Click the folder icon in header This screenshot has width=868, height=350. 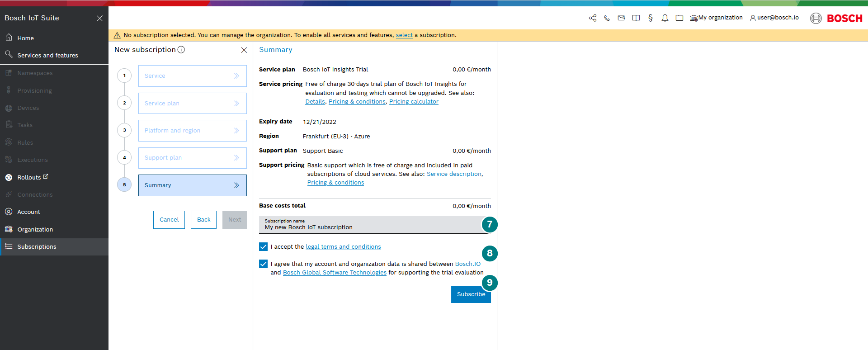coord(679,18)
